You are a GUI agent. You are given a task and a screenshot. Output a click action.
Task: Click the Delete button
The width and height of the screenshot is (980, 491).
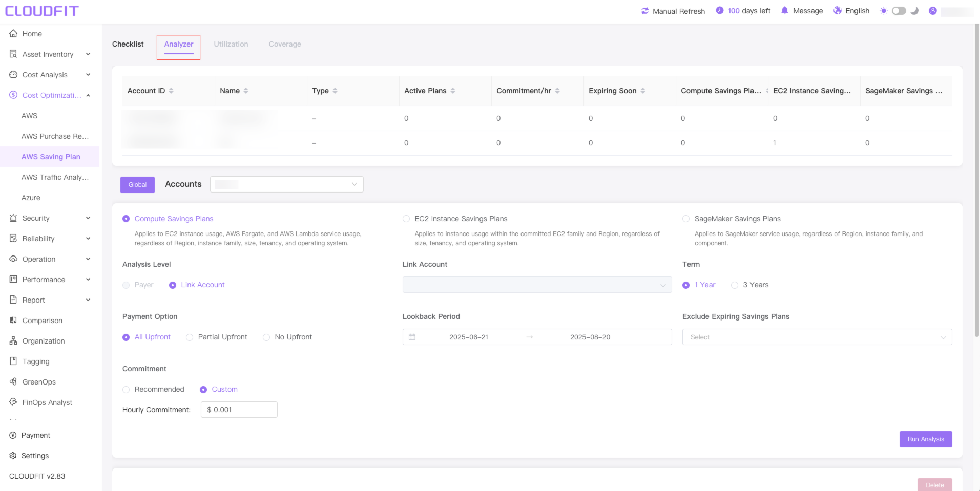[x=935, y=485]
